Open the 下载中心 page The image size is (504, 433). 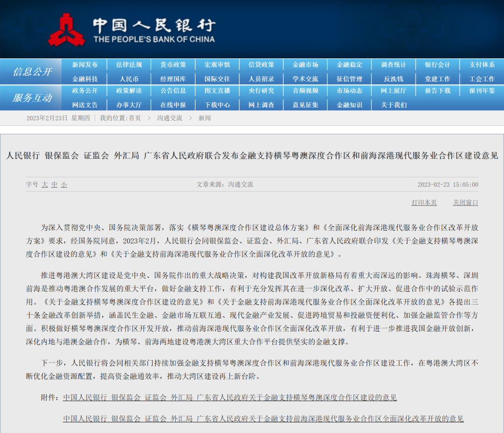[217, 105]
